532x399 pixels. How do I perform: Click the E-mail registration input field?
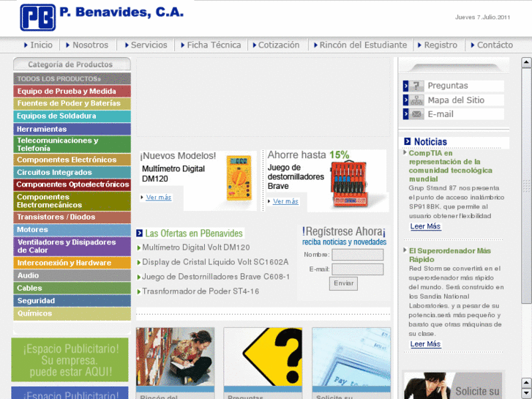pyautogui.click(x=358, y=269)
